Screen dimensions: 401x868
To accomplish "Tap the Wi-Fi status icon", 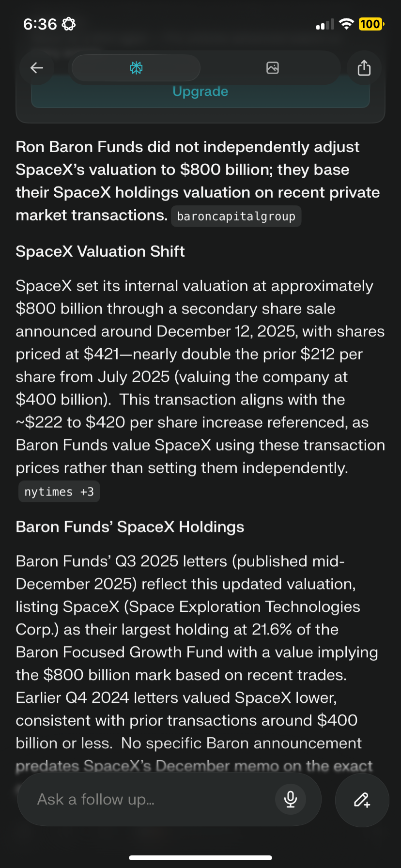I will (346, 24).
